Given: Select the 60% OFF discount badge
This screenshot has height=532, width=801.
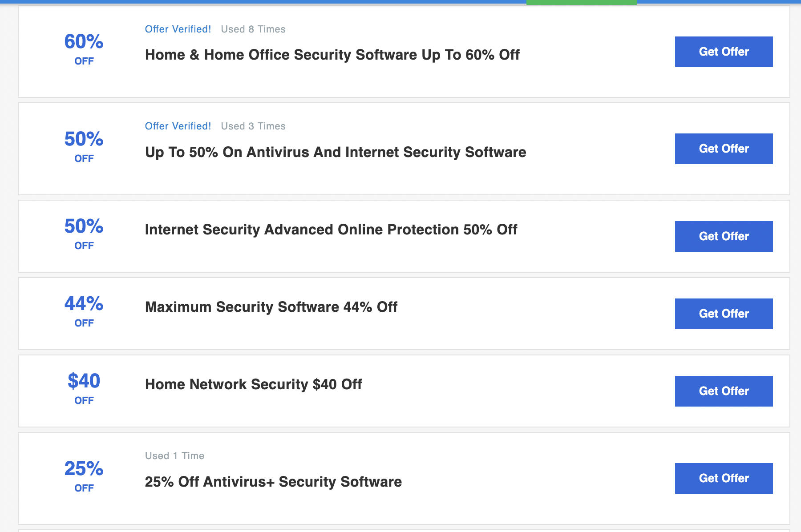Looking at the screenshot, I should (84, 49).
